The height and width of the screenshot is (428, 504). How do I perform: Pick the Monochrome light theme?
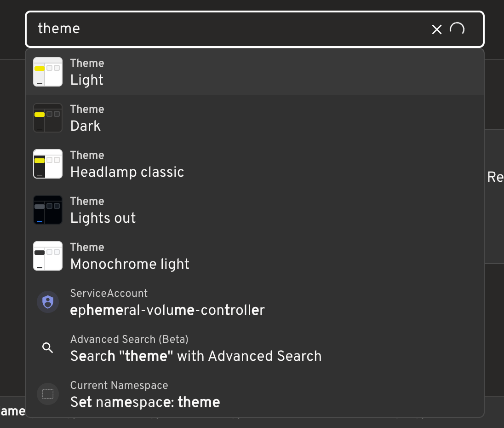[x=255, y=255]
